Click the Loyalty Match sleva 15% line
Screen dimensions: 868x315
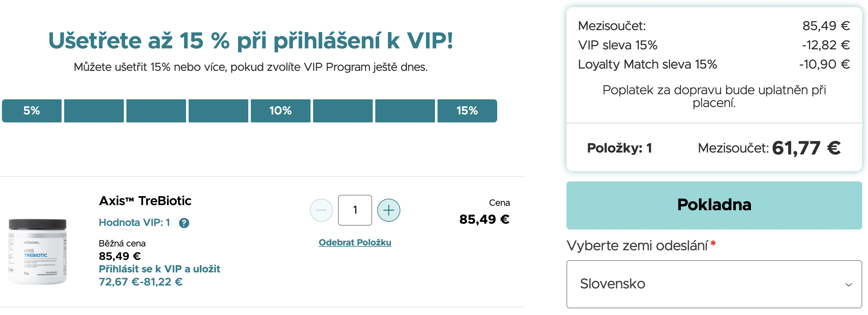pyautogui.click(x=647, y=64)
